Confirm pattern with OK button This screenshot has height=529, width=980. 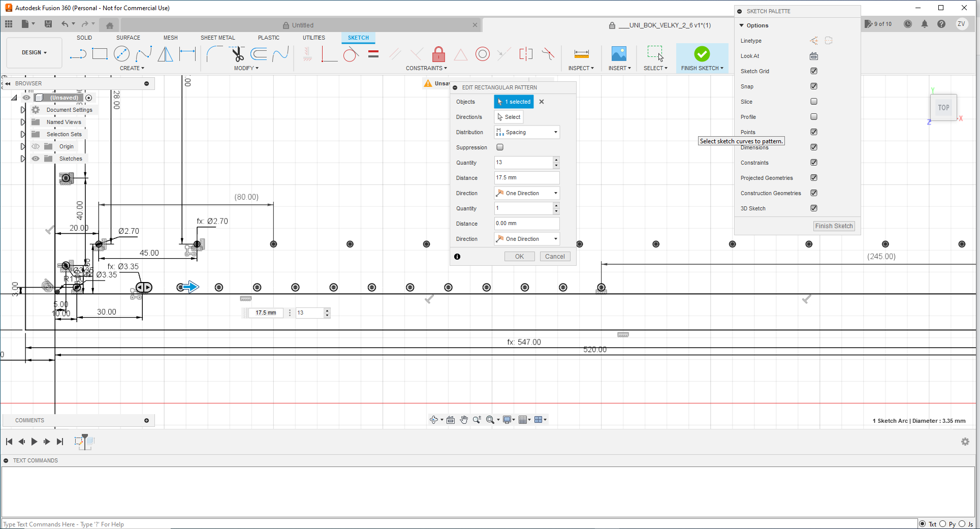coord(519,257)
